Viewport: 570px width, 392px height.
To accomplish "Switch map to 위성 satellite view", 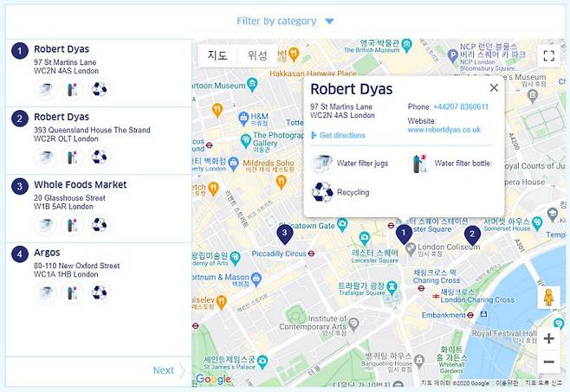I will point(257,55).
